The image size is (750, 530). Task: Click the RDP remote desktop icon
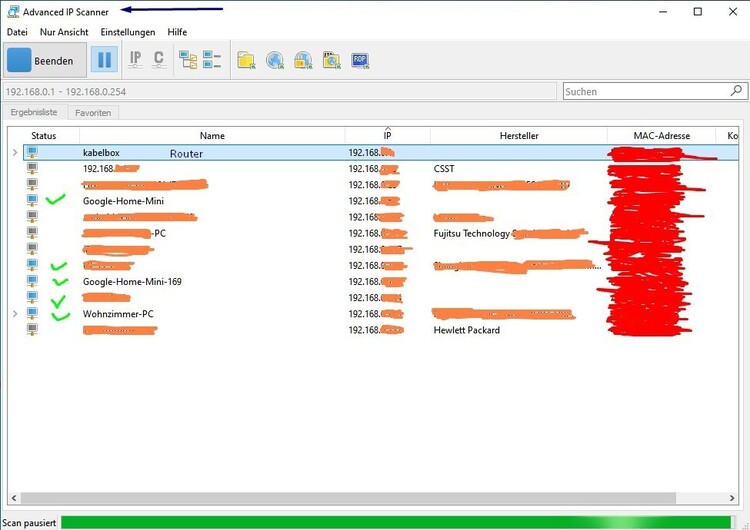tap(360, 60)
